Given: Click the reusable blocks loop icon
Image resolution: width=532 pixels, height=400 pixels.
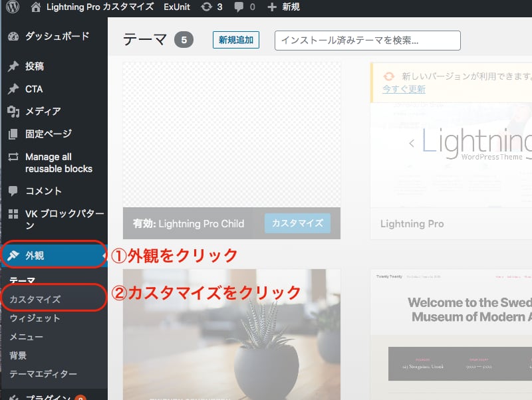Looking at the screenshot, I should (x=13, y=157).
